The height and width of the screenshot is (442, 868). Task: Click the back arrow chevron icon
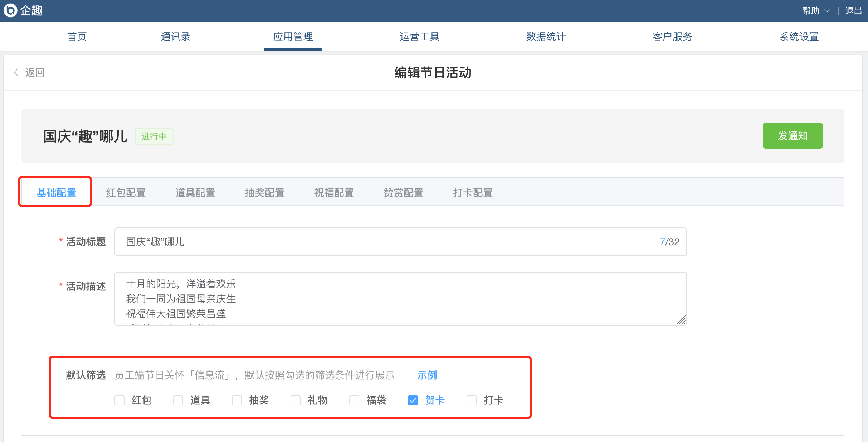(x=16, y=72)
